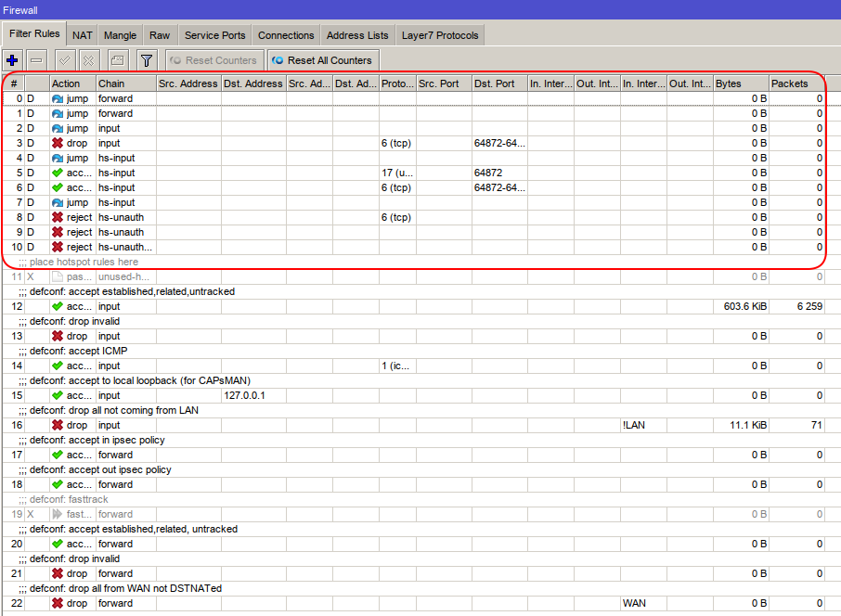
Task: Switch to the Filter Rules tab
Action: pyautogui.click(x=34, y=33)
